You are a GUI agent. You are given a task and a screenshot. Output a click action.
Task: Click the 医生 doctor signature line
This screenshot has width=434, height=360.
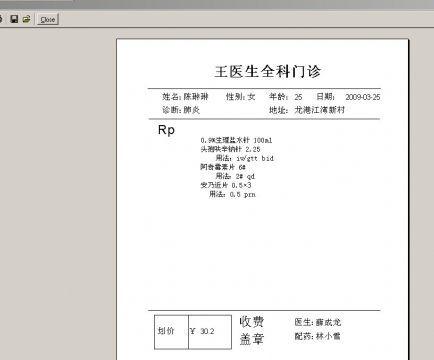pyautogui.click(x=318, y=322)
